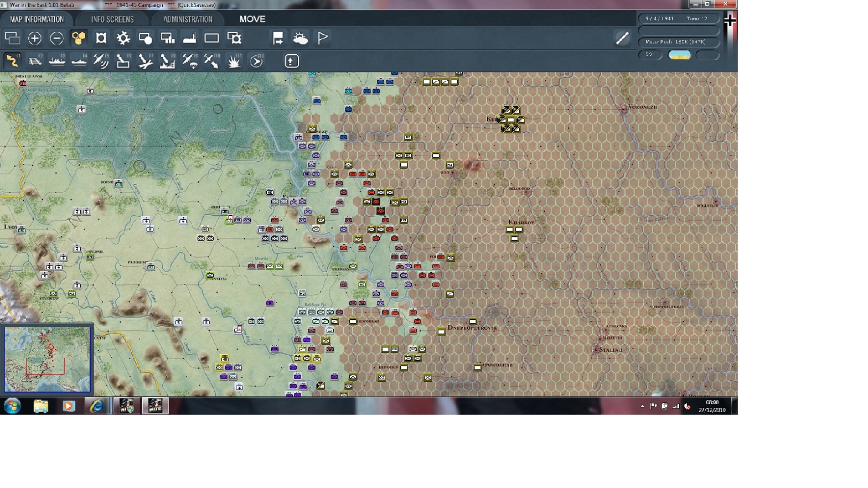Open Windows Explorer from the taskbar
This screenshot has width=868, height=488.
tap(40, 406)
